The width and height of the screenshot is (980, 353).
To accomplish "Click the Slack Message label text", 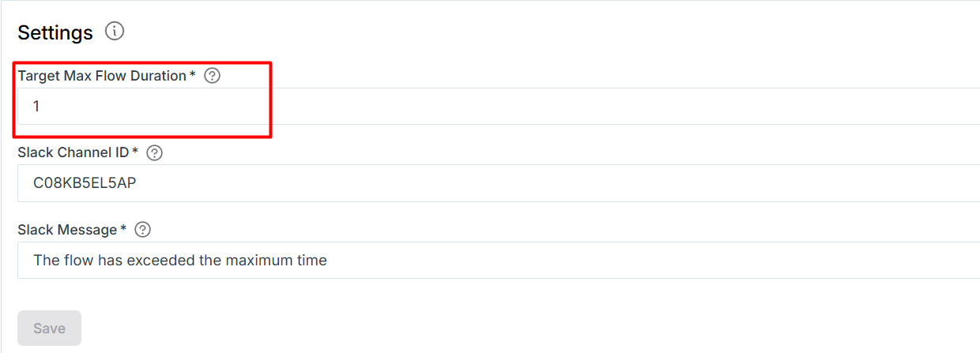I will coord(68,230).
